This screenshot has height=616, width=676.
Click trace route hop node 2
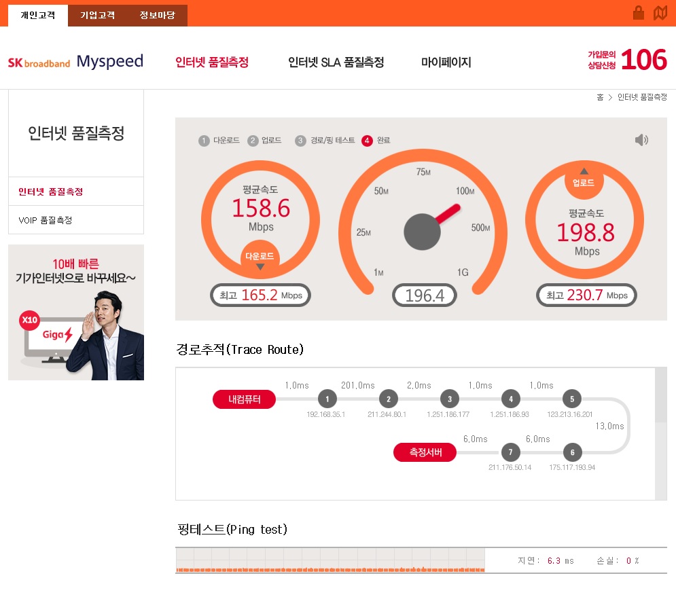389,399
